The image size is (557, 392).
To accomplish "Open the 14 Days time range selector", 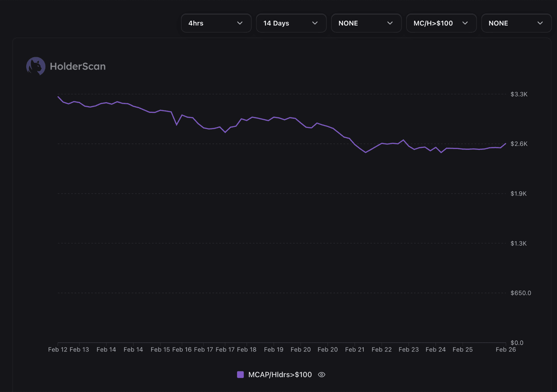I will [291, 23].
